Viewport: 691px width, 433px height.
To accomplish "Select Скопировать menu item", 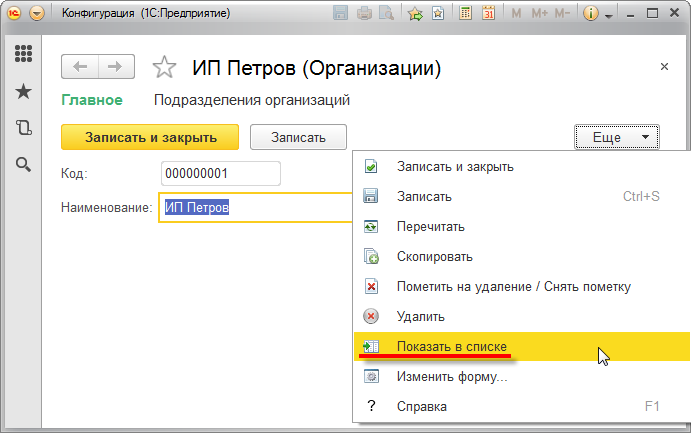I will (522, 256).
